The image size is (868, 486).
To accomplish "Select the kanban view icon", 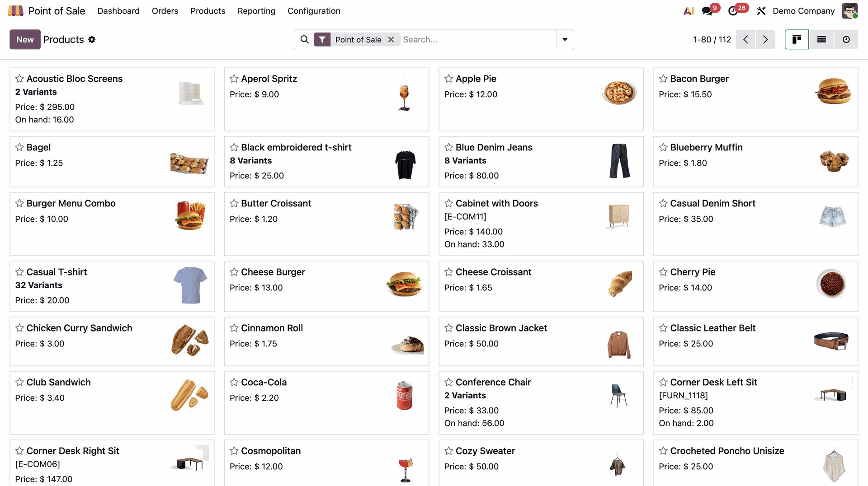I will click(797, 40).
